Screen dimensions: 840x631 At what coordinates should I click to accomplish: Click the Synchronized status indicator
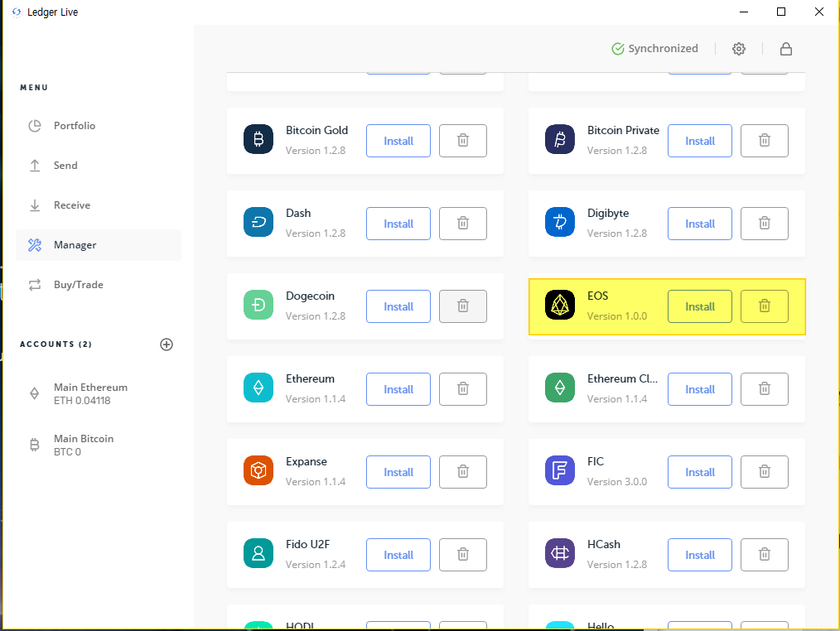click(x=654, y=49)
